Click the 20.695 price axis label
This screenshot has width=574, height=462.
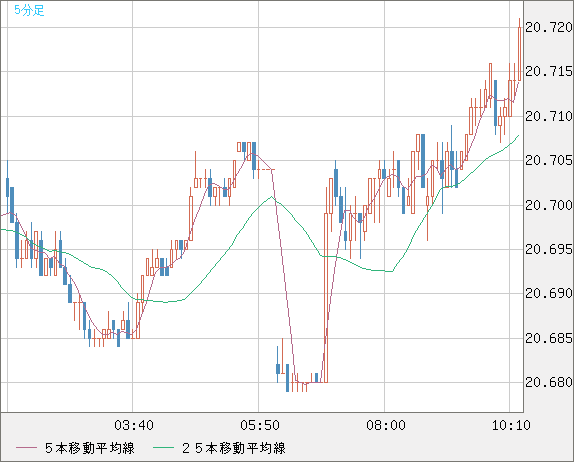point(549,250)
